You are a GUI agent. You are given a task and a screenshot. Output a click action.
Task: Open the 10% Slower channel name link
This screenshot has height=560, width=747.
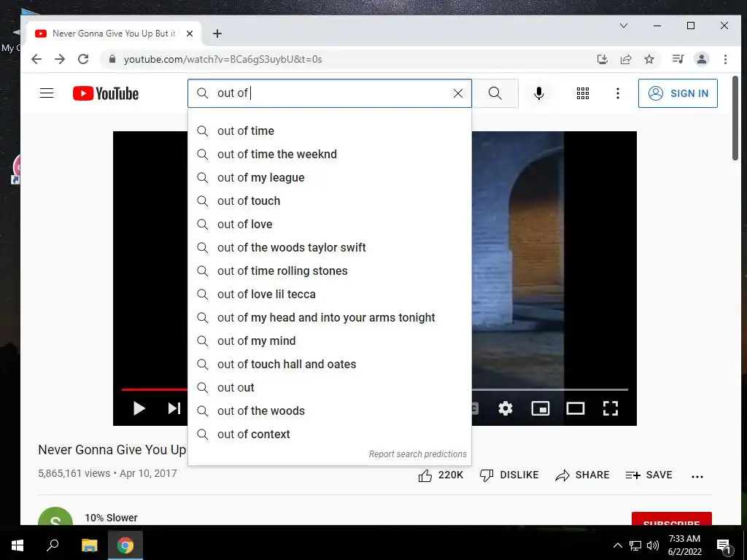coord(111,518)
